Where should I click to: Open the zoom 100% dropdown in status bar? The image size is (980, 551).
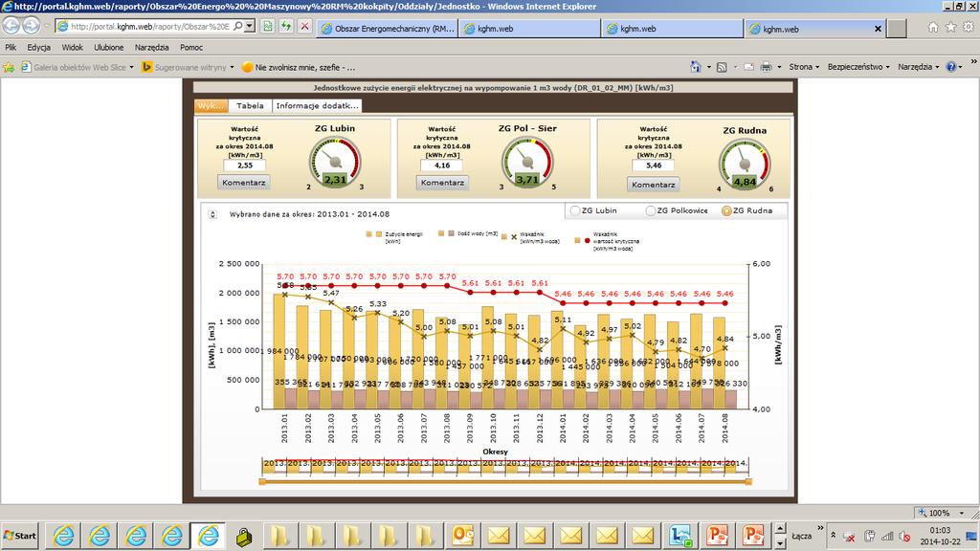(x=962, y=513)
